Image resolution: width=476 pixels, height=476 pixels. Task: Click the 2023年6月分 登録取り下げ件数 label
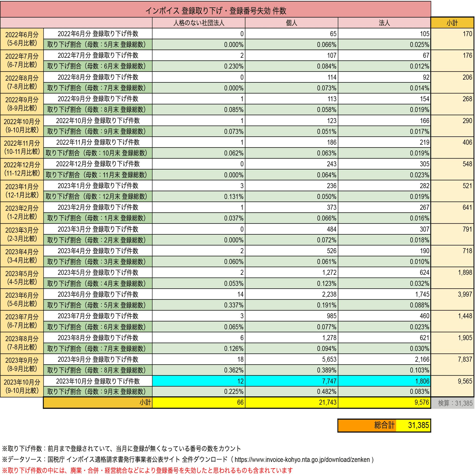pos(98,294)
